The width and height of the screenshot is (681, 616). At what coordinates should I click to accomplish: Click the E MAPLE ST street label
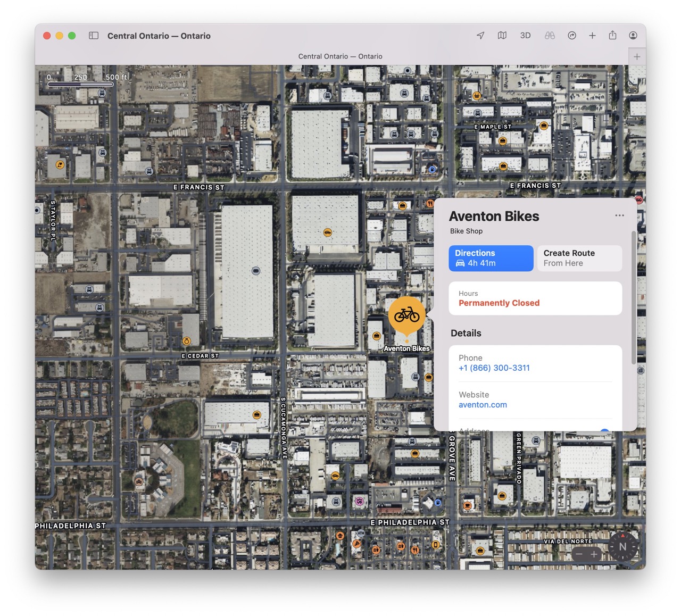(493, 127)
